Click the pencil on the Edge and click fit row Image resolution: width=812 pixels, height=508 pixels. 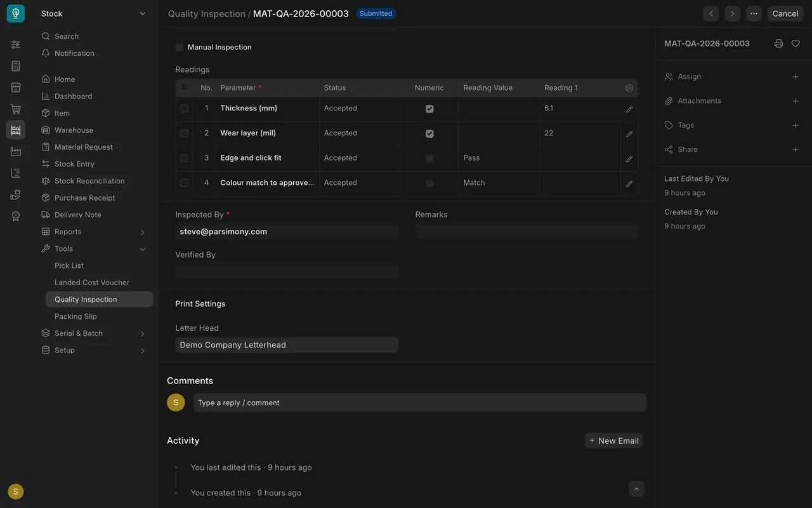(629, 159)
